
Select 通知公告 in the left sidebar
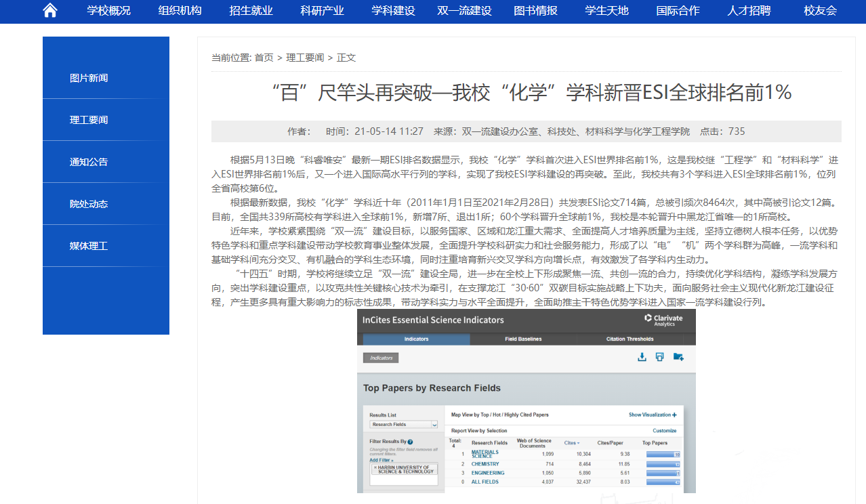pyautogui.click(x=89, y=162)
